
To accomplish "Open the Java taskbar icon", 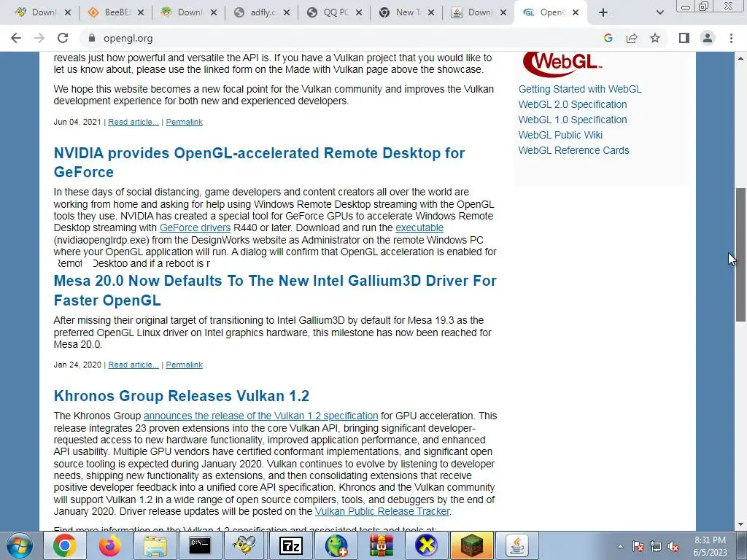I will click(x=517, y=545).
